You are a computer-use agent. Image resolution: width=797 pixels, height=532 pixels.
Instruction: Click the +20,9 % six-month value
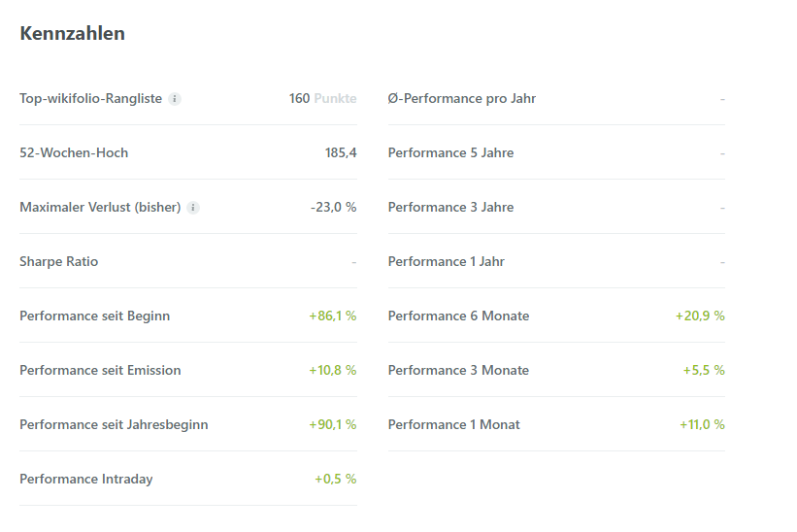700,316
